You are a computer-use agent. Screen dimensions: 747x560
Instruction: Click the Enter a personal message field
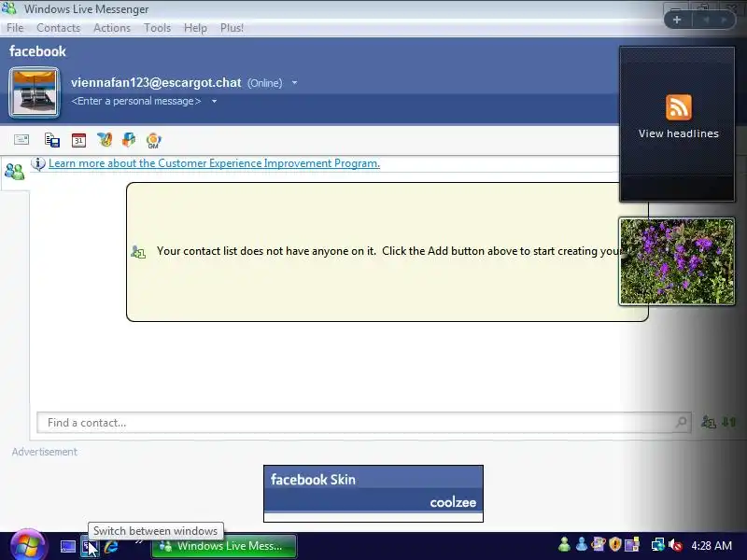tap(136, 101)
